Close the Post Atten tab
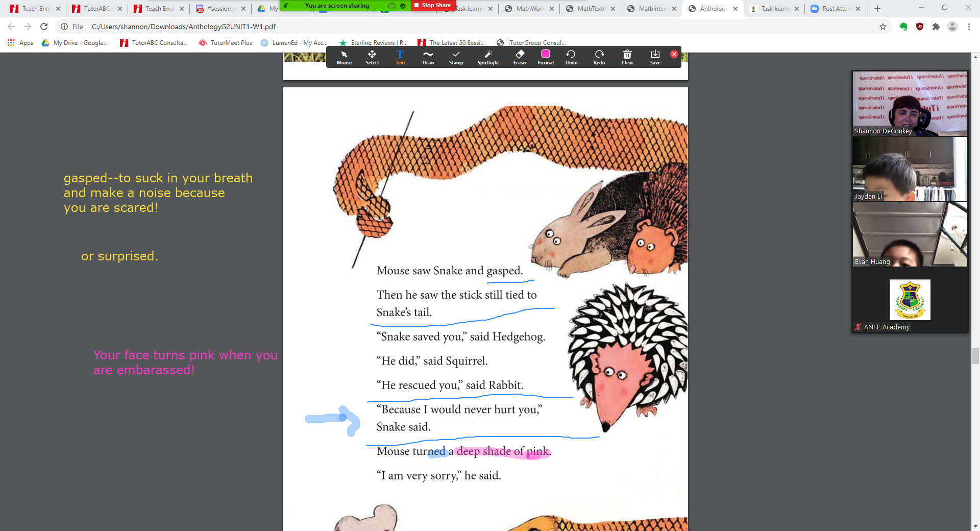Image resolution: width=980 pixels, height=531 pixels. (x=858, y=9)
